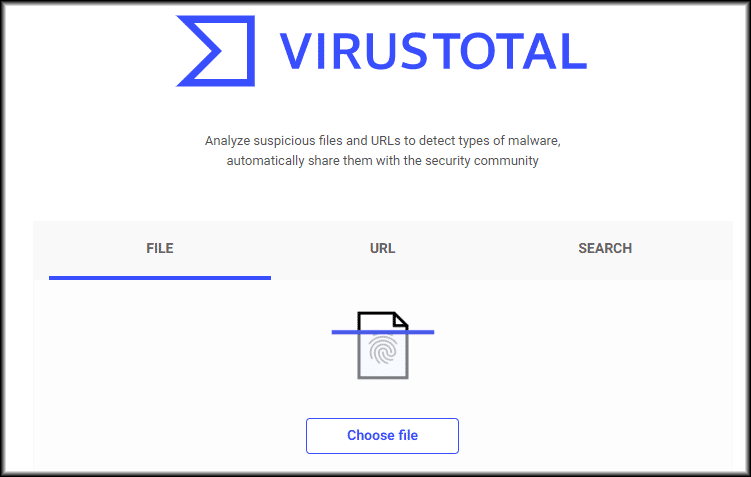The width and height of the screenshot is (751, 477).
Task: Click the 'automatically share them' tagline line
Action: [382, 160]
